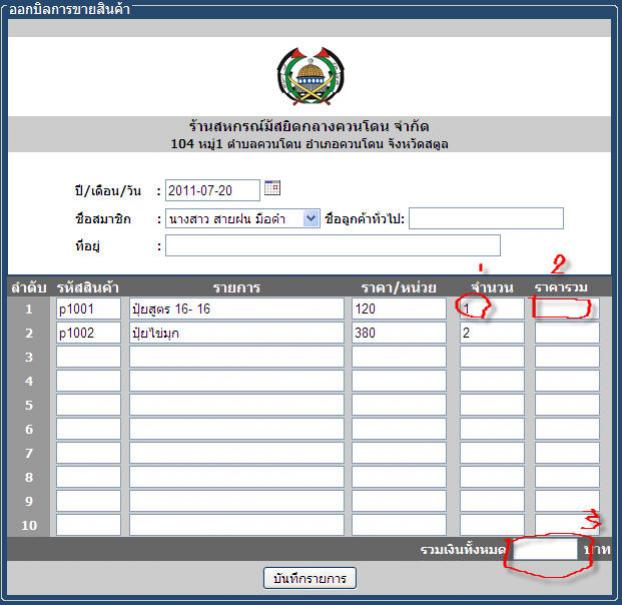Click quantity field in row 10
This screenshot has height=605, width=622.
click(492, 525)
